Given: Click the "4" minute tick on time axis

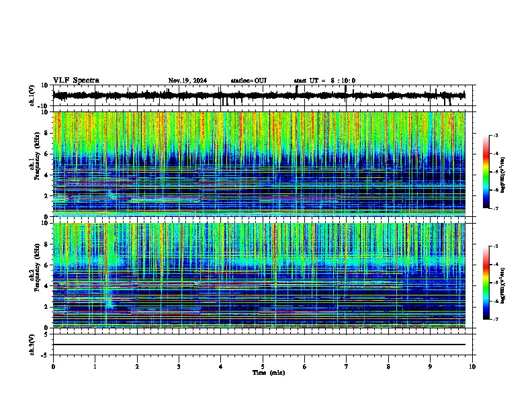Looking at the screenshot, I should tap(221, 367).
